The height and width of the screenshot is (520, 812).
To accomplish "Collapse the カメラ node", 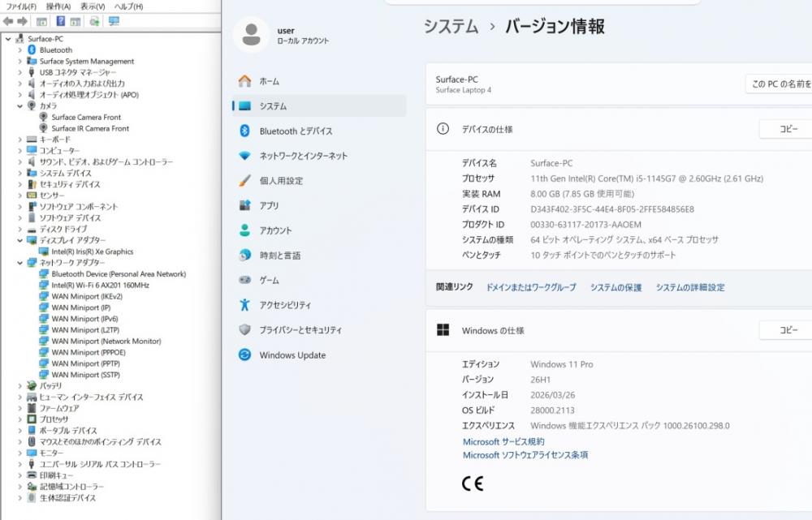I will (19, 105).
